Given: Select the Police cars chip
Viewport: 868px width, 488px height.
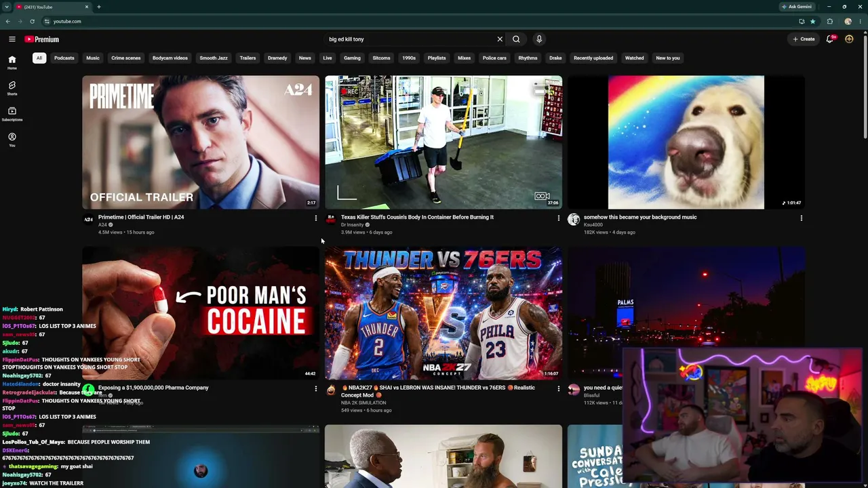Looking at the screenshot, I should (494, 58).
